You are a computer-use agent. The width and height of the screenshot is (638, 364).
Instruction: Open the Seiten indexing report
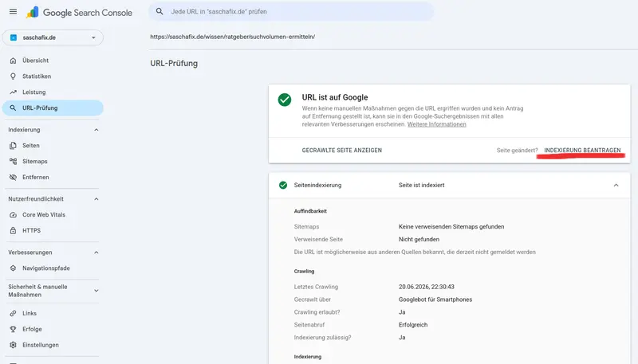coord(53,146)
